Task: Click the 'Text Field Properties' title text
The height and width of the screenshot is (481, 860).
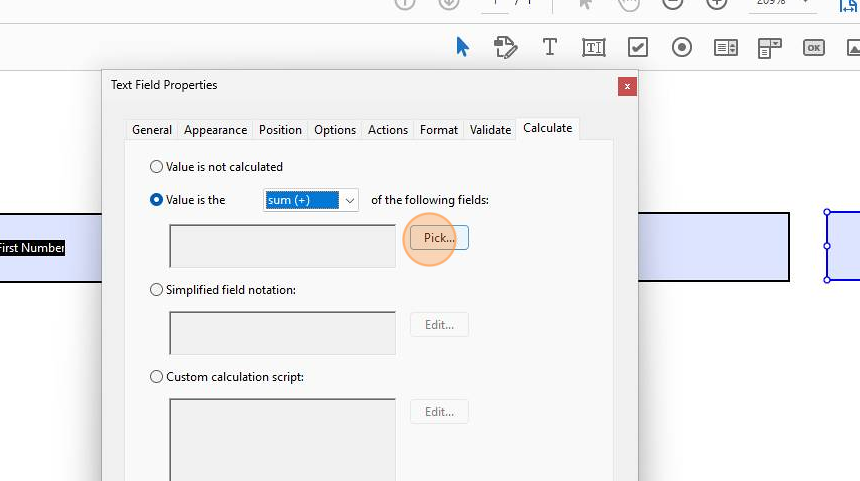Action: pos(164,85)
